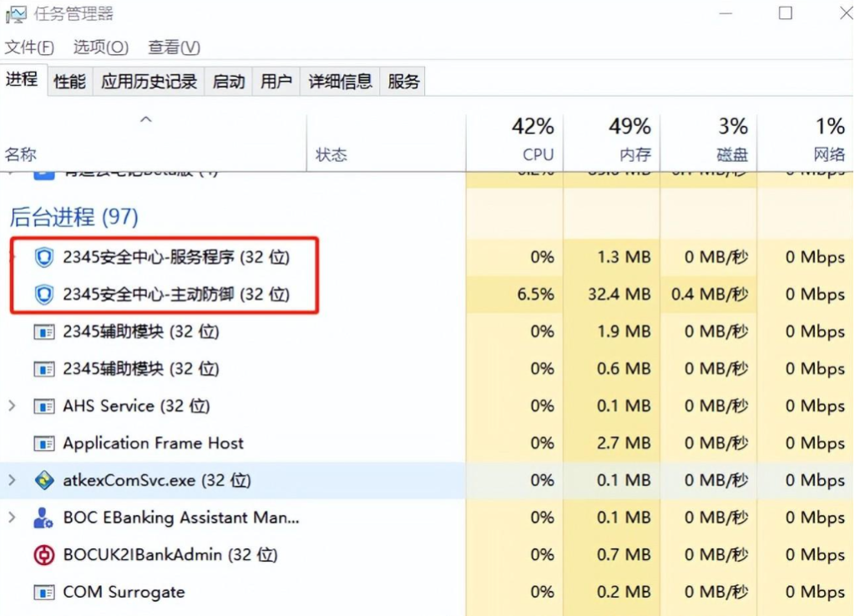Select the atkexComSvc.exe (32 位) process name
The height and width of the screenshot is (616, 855).
(x=157, y=480)
